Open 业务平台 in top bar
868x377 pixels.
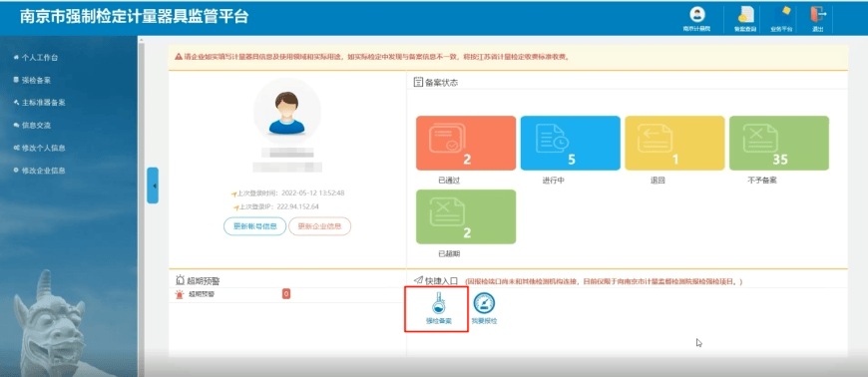[781, 19]
